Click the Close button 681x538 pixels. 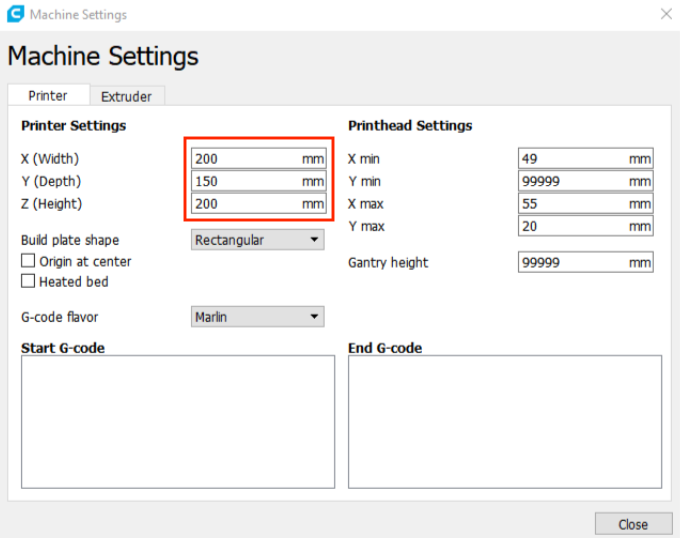coord(633,524)
